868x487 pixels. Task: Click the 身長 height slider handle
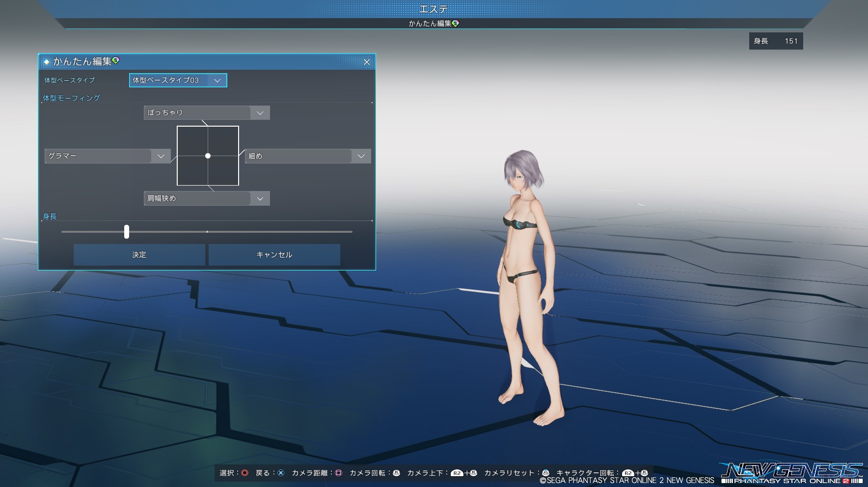(x=127, y=232)
